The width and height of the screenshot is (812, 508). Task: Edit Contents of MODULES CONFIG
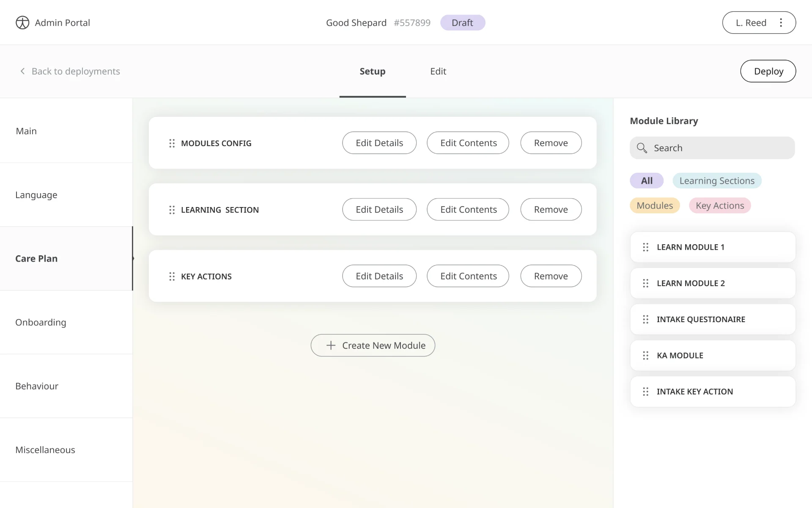point(468,143)
